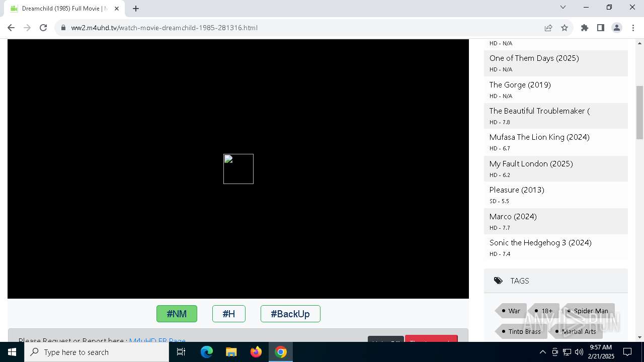
Task: Open the Chrome extensions puzzle icon
Action: click(585, 28)
